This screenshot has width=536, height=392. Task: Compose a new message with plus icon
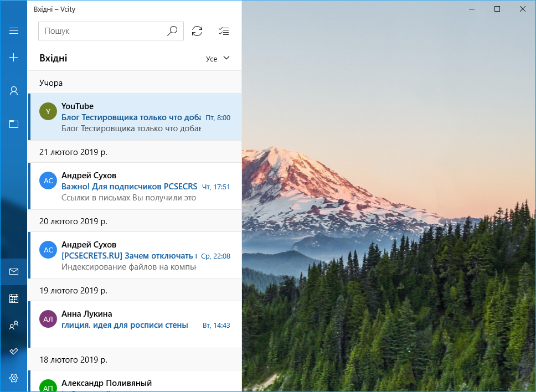point(14,58)
